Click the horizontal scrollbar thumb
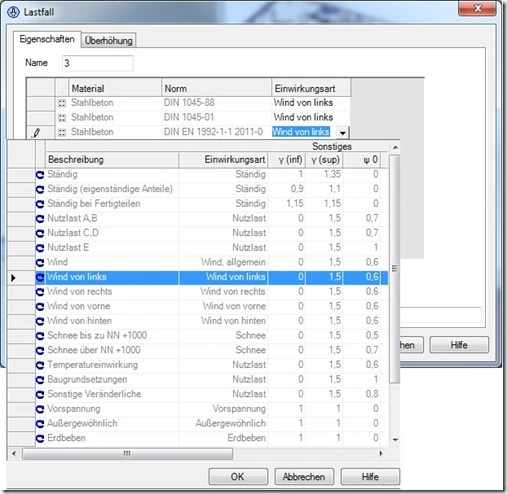Image resolution: width=507 pixels, height=494 pixels. (127, 454)
